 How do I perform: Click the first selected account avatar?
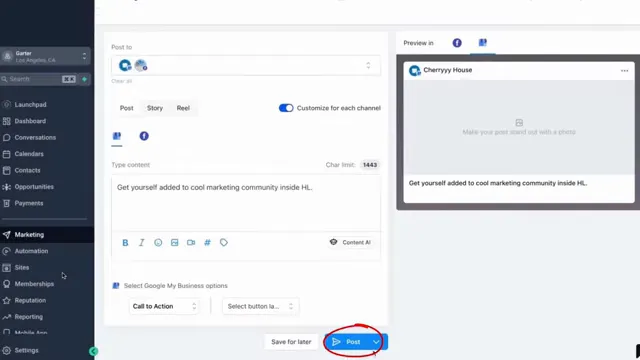(x=125, y=65)
